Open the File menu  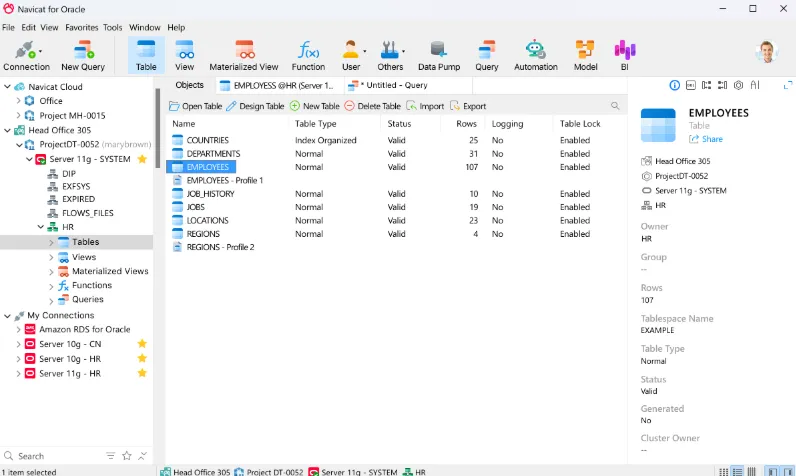pos(8,27)
